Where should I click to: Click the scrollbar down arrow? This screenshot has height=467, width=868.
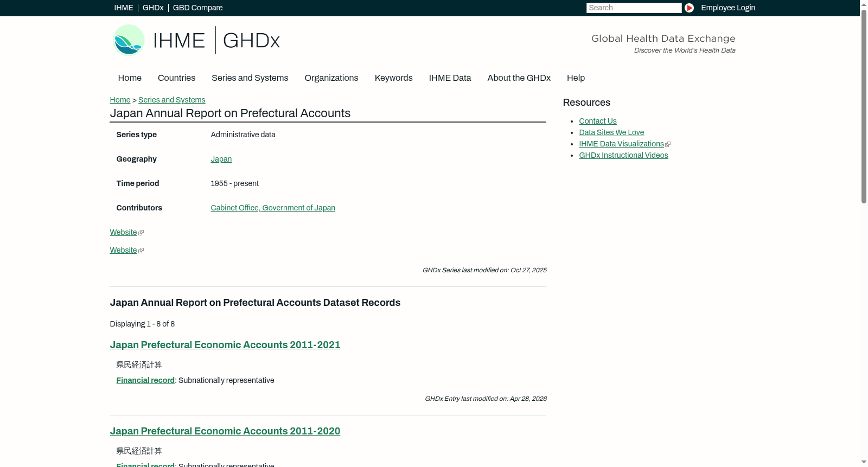pos(864,462)
